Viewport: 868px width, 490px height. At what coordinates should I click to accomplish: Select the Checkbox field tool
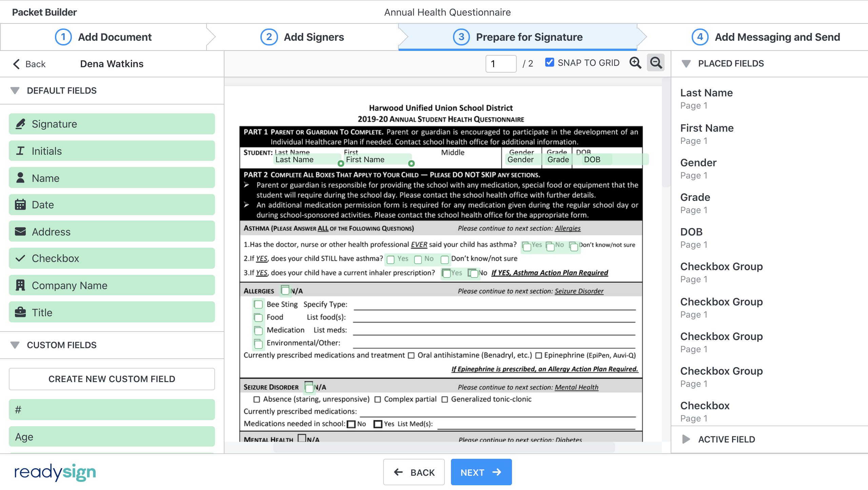tap(112, 258)
